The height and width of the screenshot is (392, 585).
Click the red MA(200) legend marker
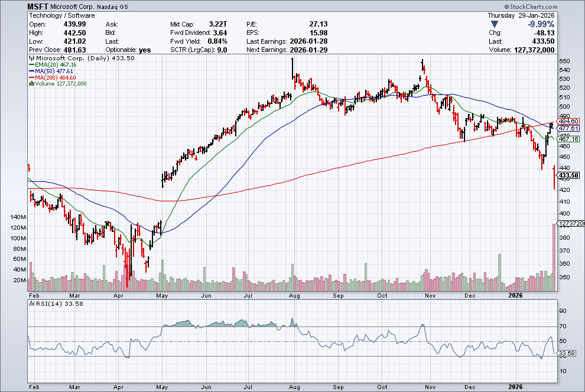click(x=32, y=77)
